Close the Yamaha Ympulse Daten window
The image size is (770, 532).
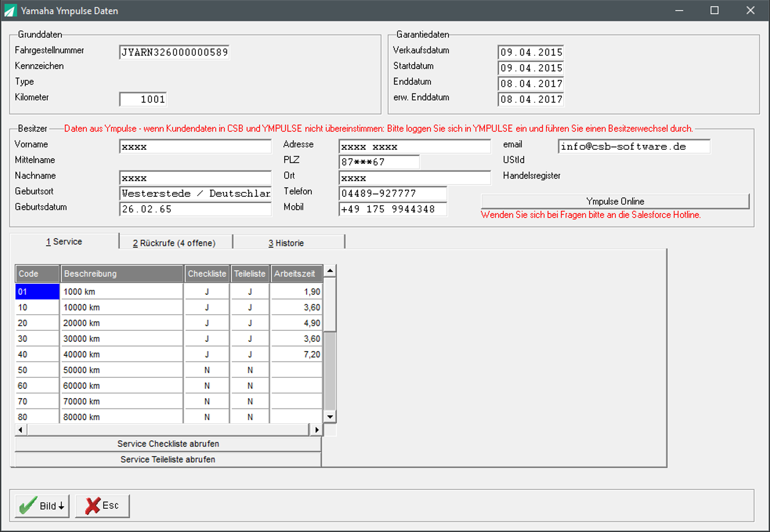750,10
